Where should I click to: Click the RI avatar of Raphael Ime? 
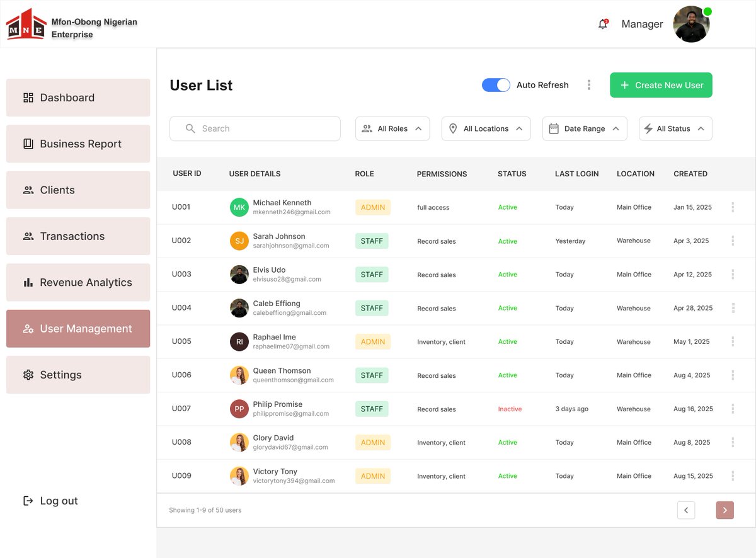click(x=239, y=341)
